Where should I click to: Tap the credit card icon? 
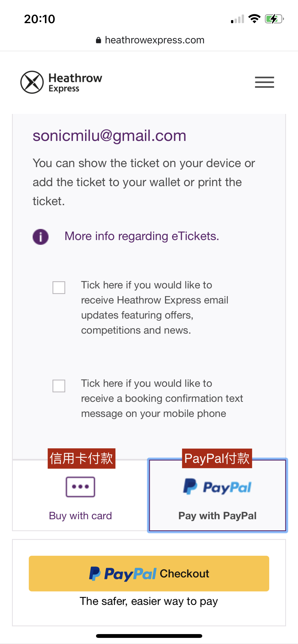80,487
